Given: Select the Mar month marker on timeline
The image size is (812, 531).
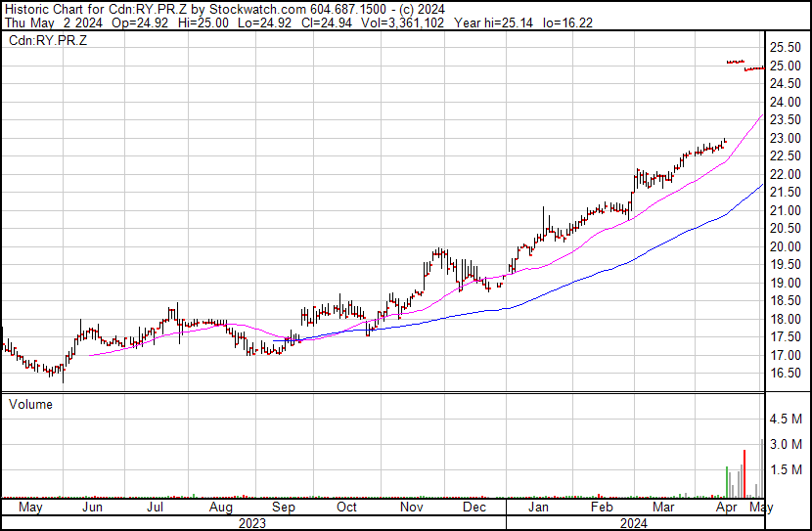Looking at the screenshot, I should point(664,508).
